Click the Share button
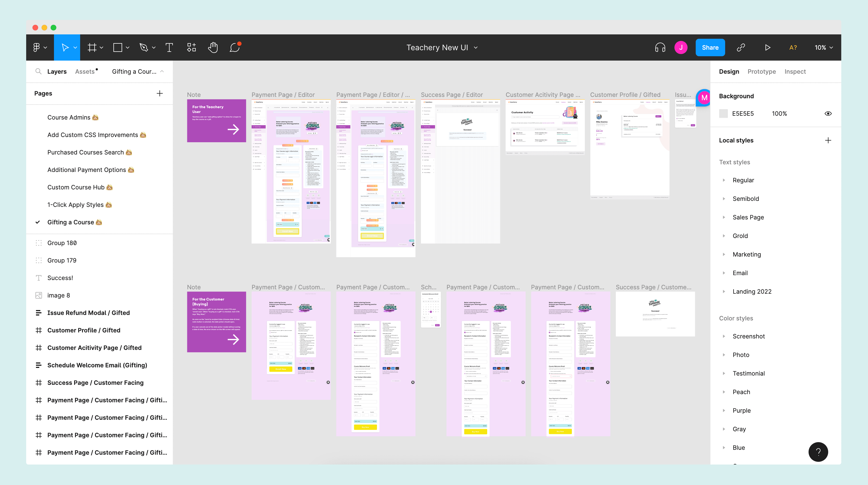Image resolution: width=868 pixels, height=485 pixels. (710, 47)
